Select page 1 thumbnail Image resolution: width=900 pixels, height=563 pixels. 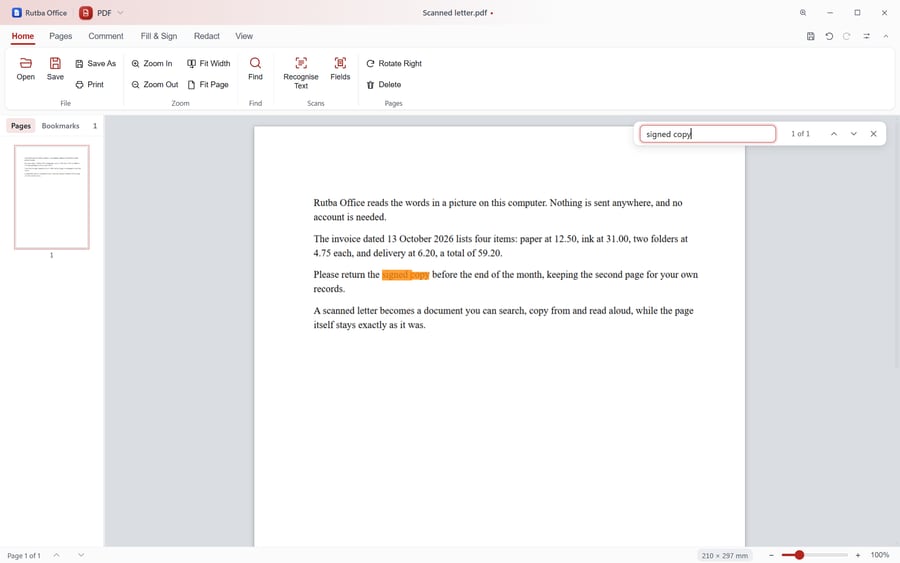tap(52, 197)
